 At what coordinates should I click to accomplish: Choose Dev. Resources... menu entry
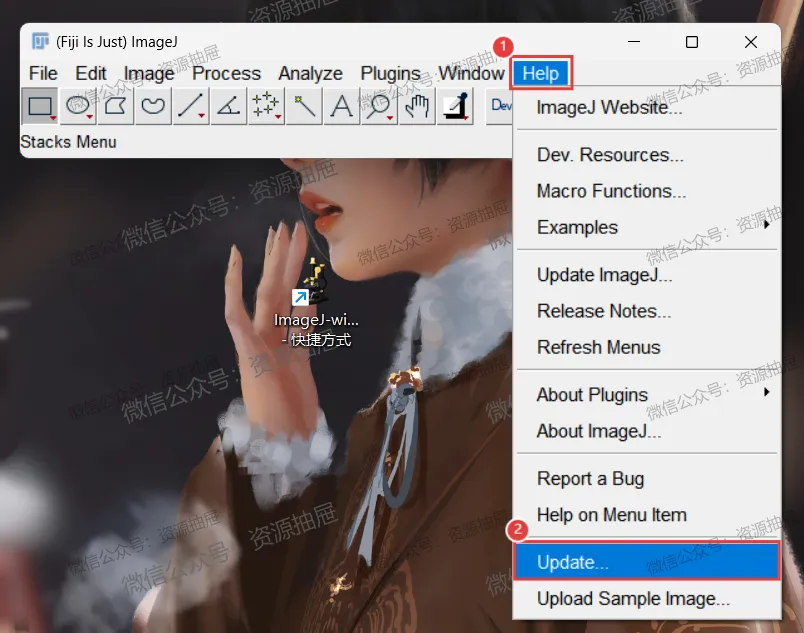tap(647, 155)
